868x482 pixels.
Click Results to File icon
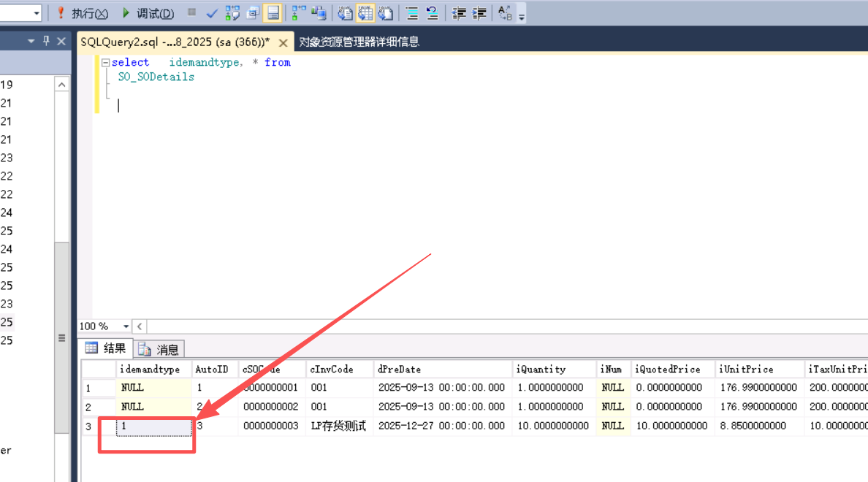pyautogui.click(x=386, y=13)
